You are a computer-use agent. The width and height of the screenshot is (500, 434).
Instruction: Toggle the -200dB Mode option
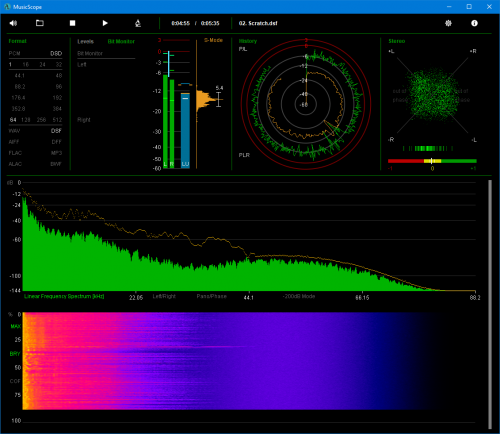coord(299,296)
